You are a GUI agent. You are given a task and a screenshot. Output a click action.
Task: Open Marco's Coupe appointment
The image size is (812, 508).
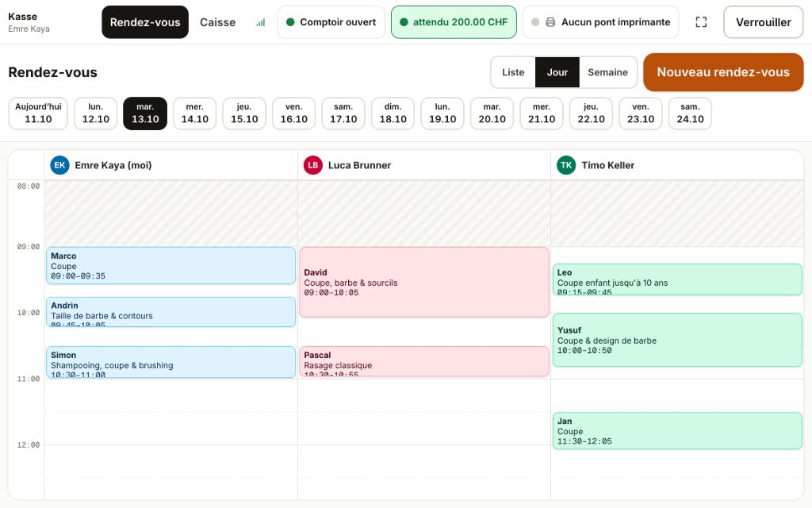point(171,265)
